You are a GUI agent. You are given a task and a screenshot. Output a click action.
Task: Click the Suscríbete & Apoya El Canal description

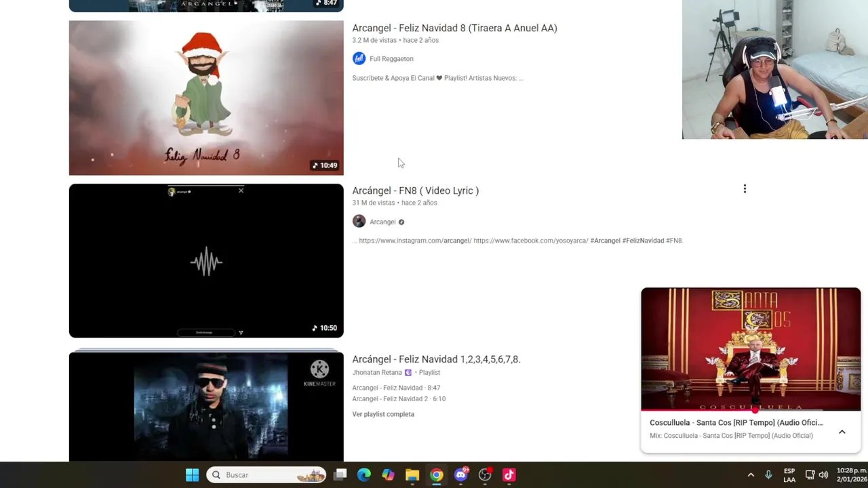point(437,78)
